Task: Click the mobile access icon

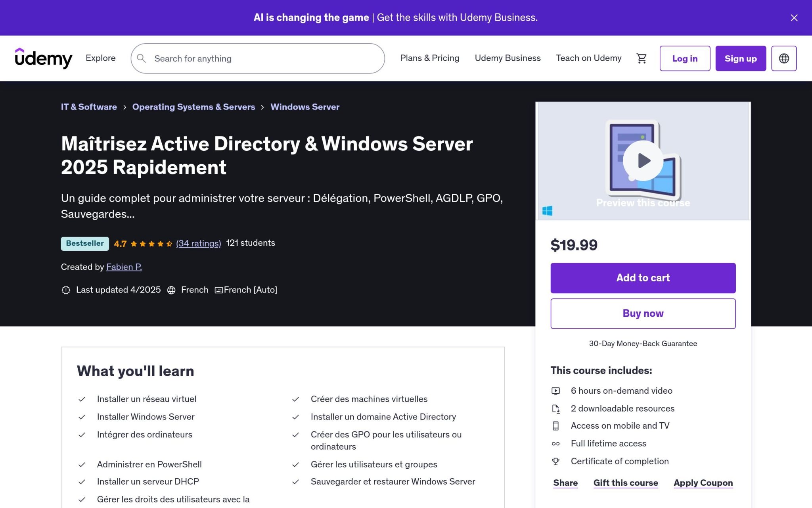Action: coord(555,426)
